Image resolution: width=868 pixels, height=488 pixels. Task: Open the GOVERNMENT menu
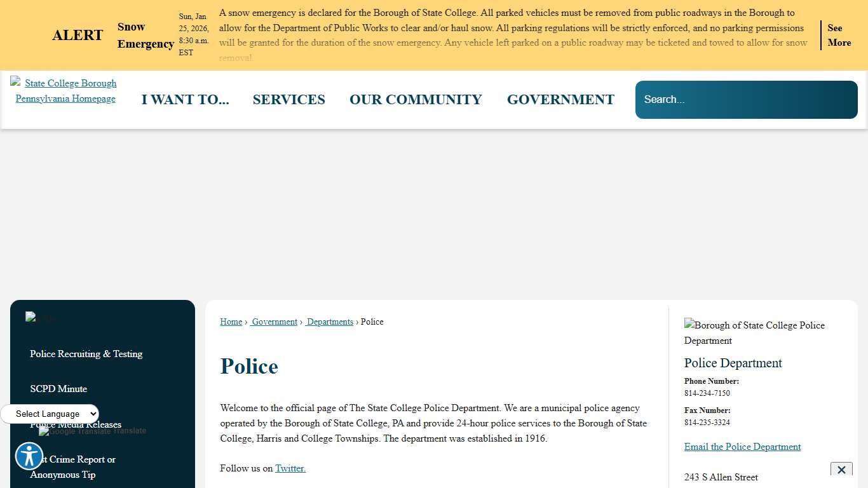560,99
